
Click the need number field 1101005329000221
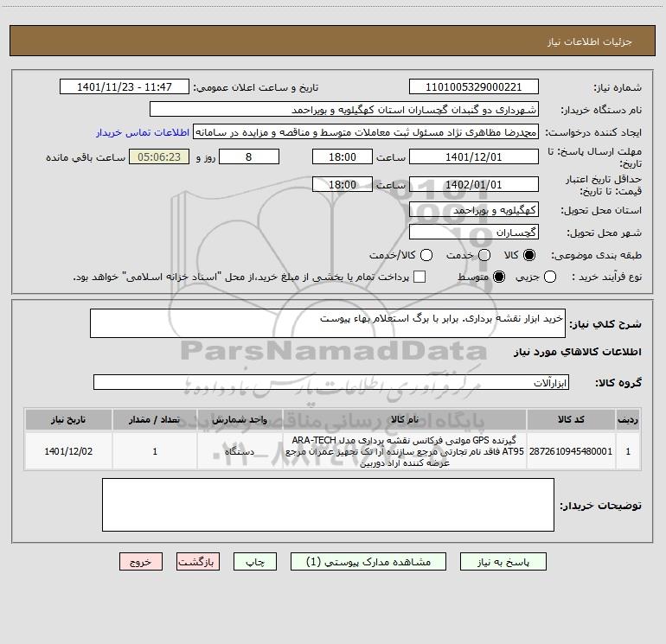coord(474,86)
